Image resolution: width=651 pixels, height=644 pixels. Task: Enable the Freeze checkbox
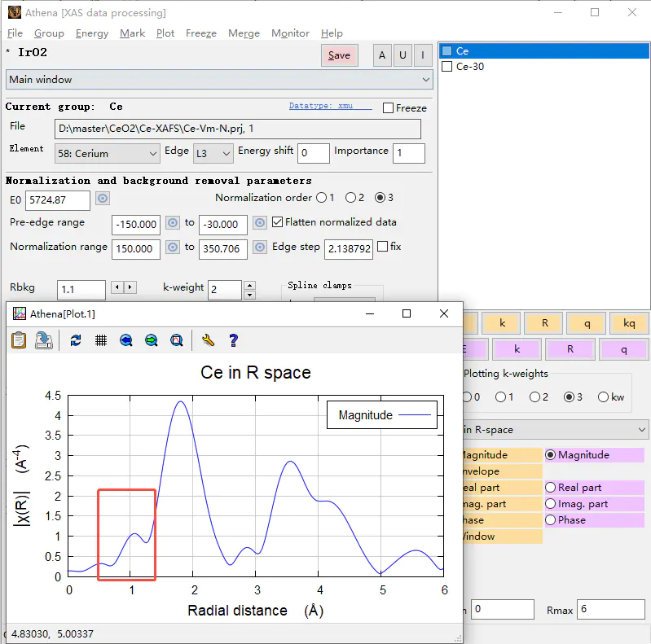click(x=389, y=107)
